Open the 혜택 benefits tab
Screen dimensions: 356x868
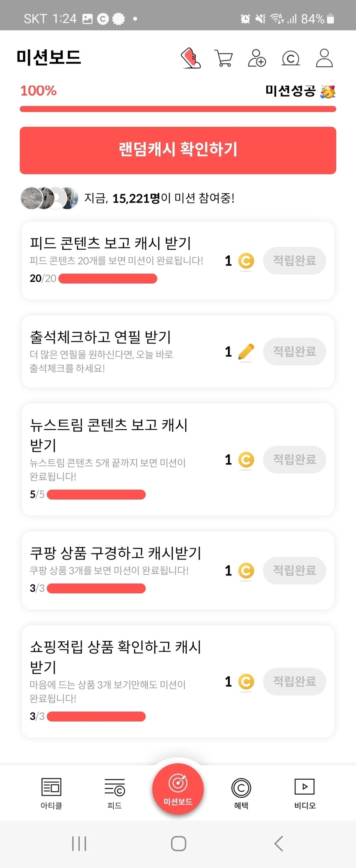(241, 793)
